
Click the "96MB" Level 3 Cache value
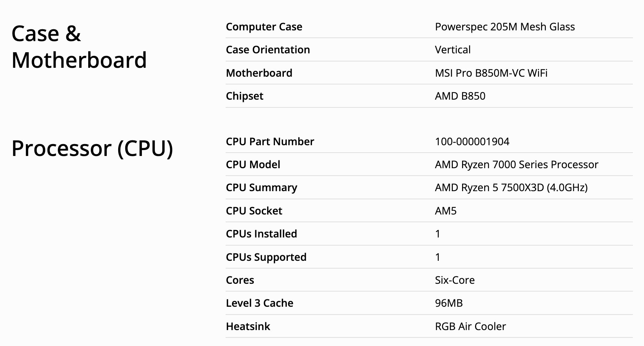tap(449, 303)
